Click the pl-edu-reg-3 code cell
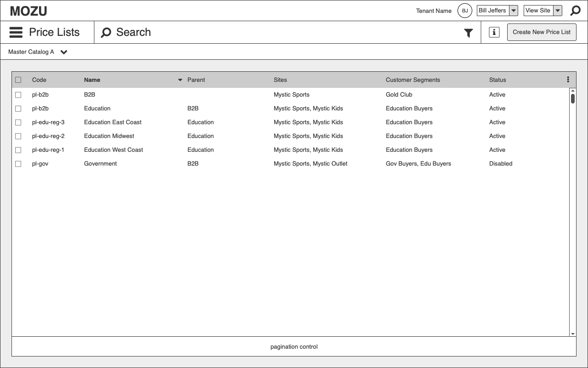The height and width of the screenshot is (368, 588). click(48, 122)
